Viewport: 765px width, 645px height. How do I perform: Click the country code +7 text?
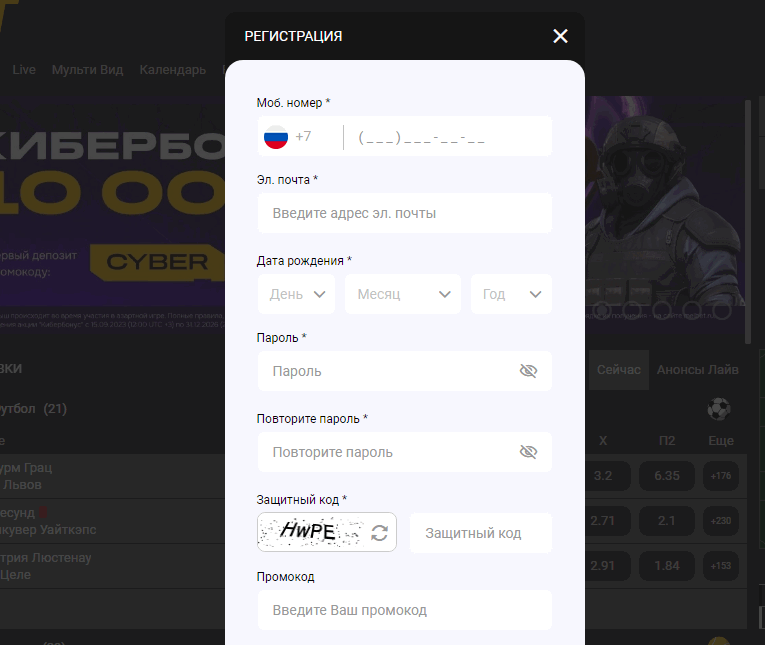pos(303,136)
